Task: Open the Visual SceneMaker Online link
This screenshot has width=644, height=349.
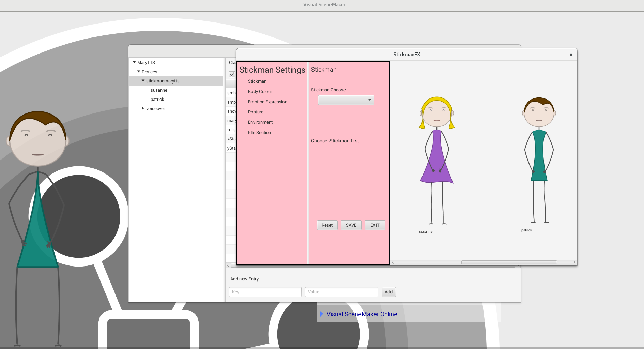Action: pyautogui.click(x=362, y=314)
